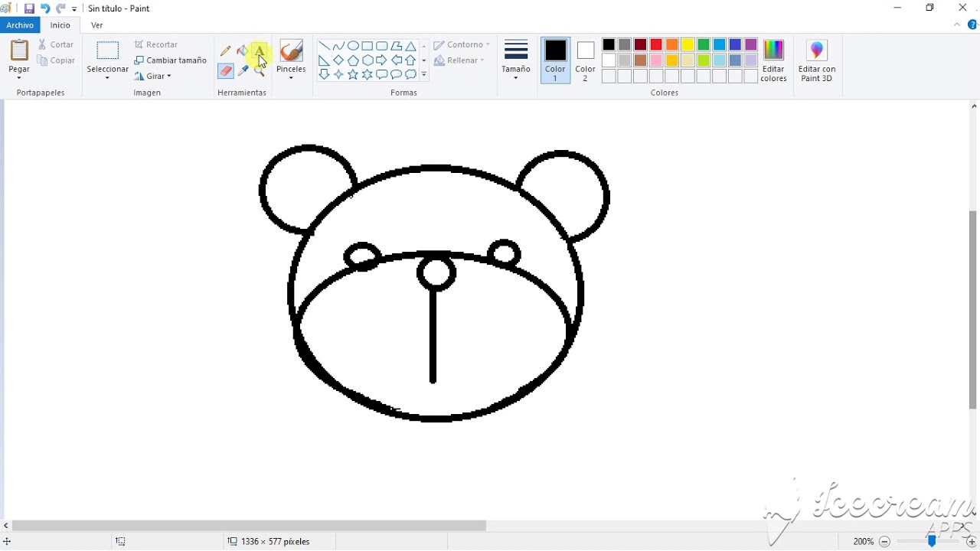The width and height of the screenshot is (980, 551).
Task: Choose the Polygon shape
Action: pyautogui.click(x=397, y=46)
